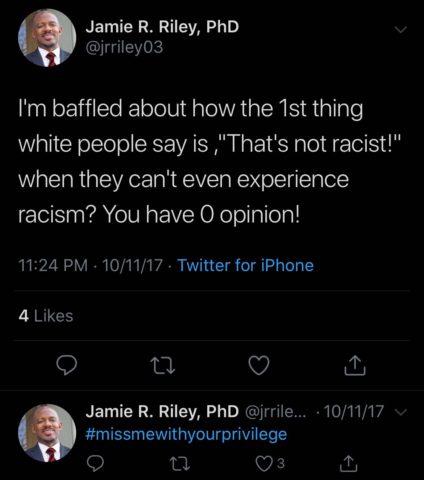
Task: Like the reply tweet with 3 likes
Action: coord(269,463)
